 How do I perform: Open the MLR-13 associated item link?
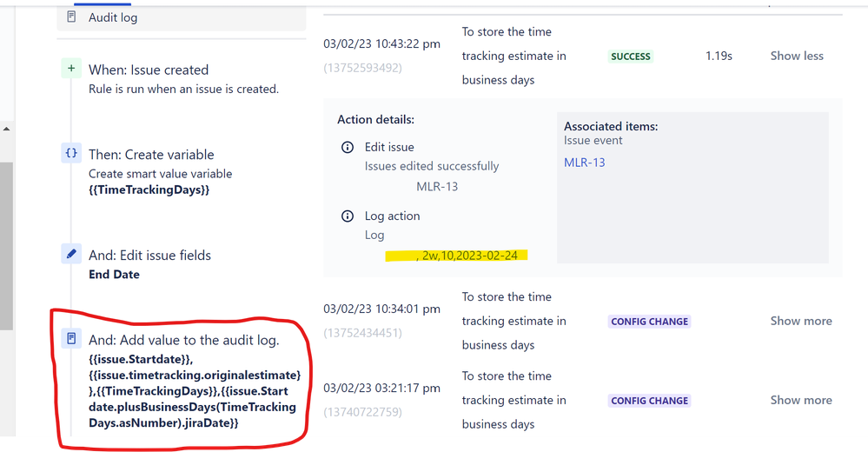(x=584, y=163)
